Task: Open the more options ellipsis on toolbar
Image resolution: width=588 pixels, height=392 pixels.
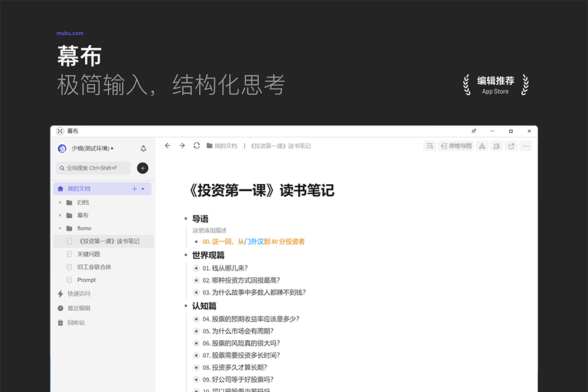Action: tap(526, 146)
